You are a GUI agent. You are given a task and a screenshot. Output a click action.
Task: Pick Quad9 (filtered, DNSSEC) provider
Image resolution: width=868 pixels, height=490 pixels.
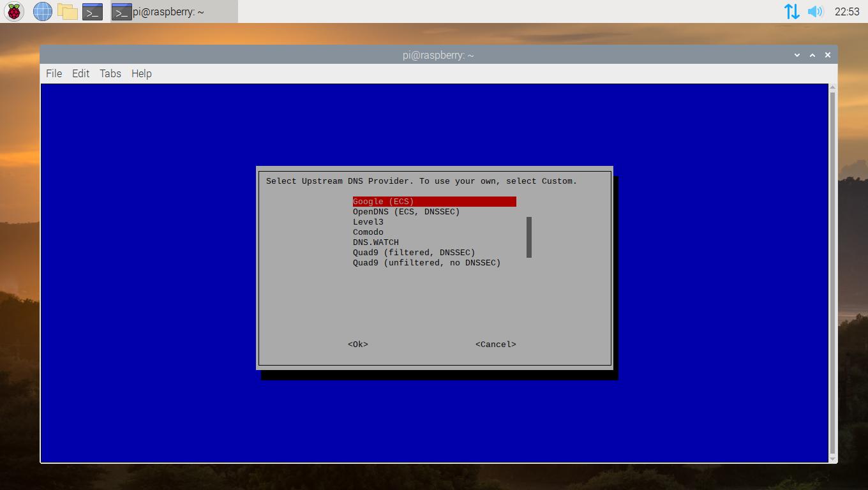414,253
